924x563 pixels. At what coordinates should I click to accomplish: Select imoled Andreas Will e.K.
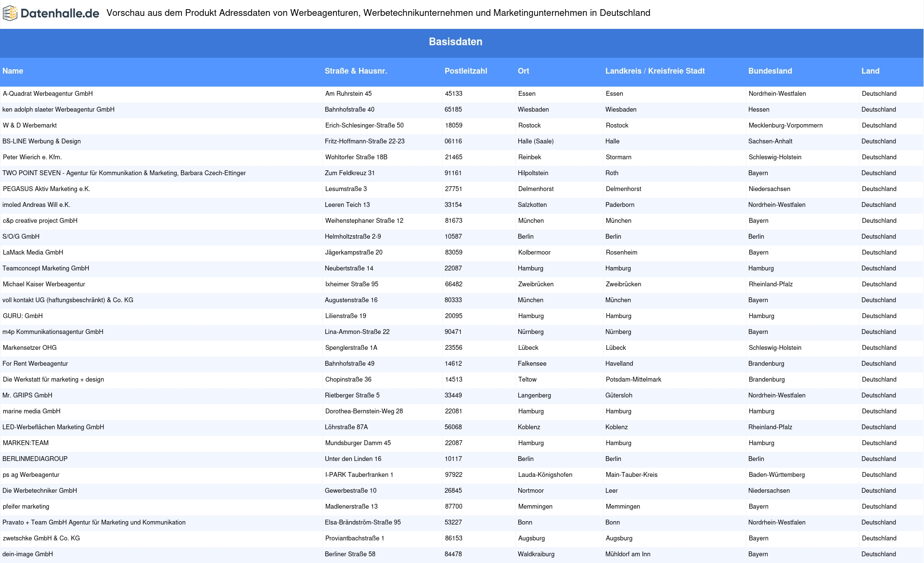(36, 205)
